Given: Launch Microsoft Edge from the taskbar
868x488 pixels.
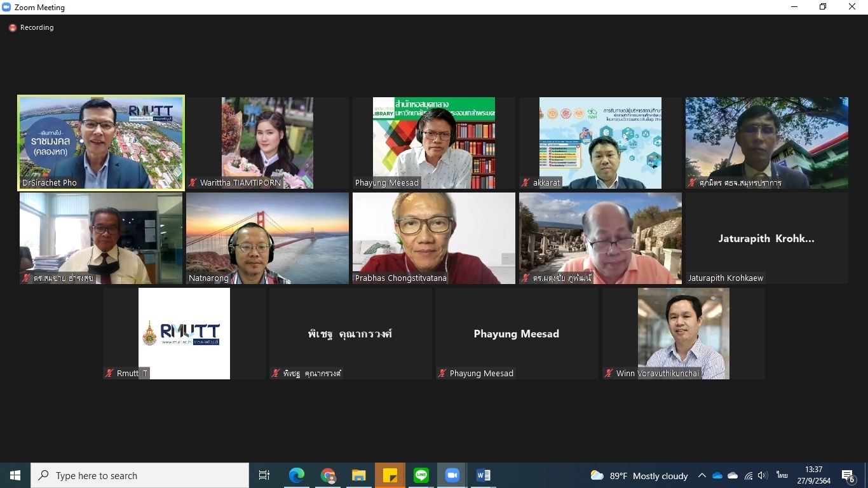Looking at the screenshot, I should 296,475.
